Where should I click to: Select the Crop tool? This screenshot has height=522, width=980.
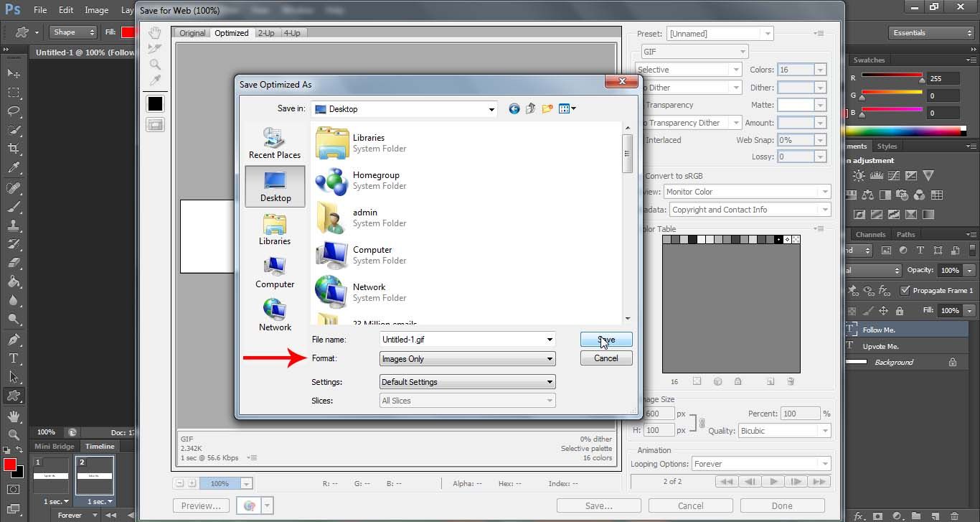pyautogui.click(x=14, y=149)
